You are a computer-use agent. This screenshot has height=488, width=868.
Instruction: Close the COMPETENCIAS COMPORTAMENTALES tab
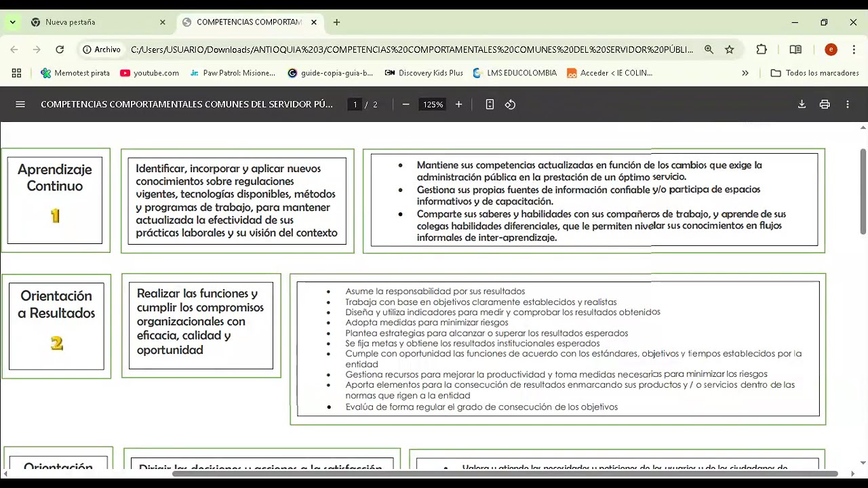coord(314,22)
